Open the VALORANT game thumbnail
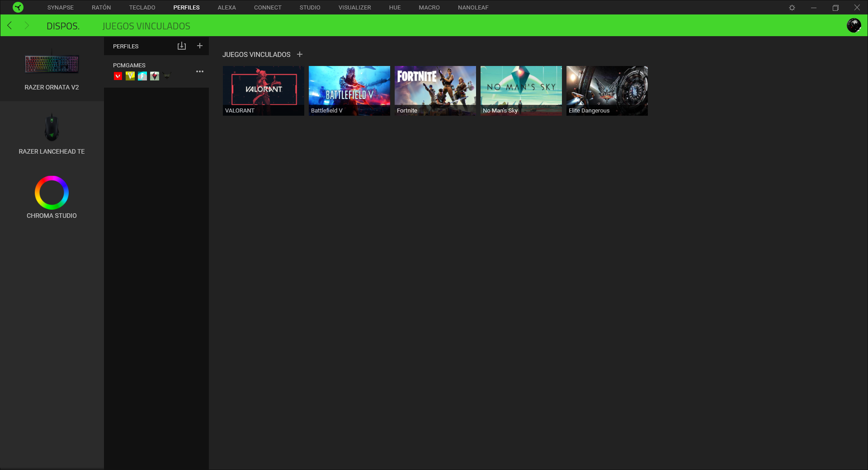 (263, 91)
